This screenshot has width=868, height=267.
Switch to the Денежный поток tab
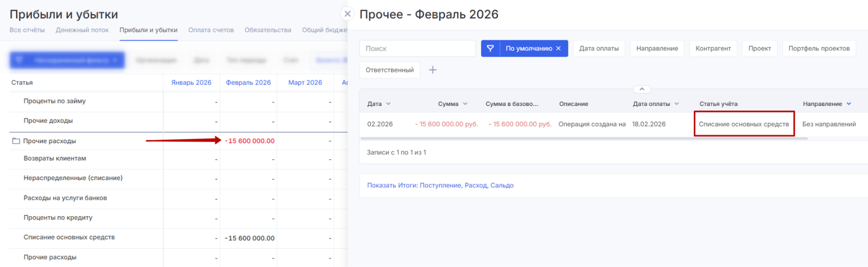tap(82, 30)
